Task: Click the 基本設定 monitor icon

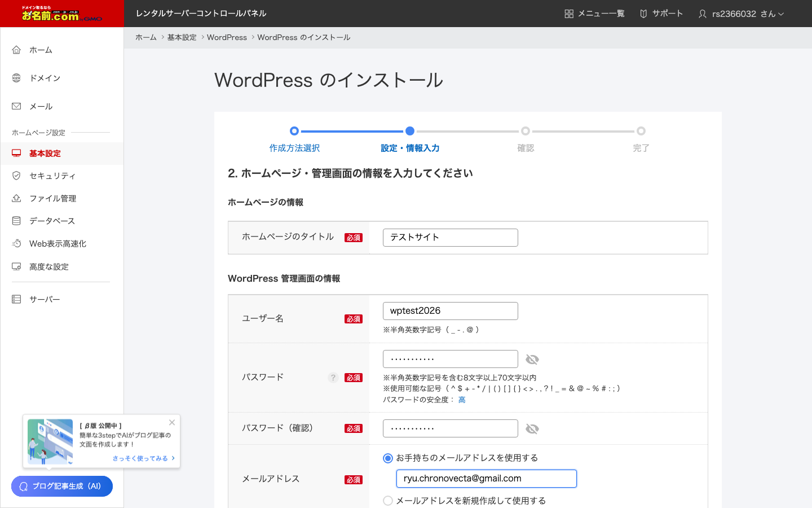Action: pos(16,153)
